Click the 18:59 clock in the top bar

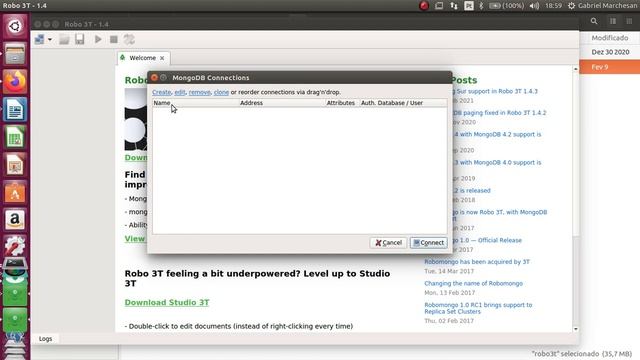point(553,6)
